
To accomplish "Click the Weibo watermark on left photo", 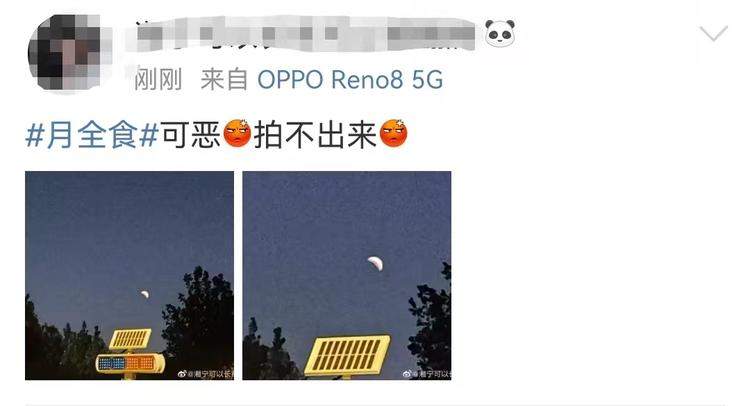I will (x=206, y=374).
